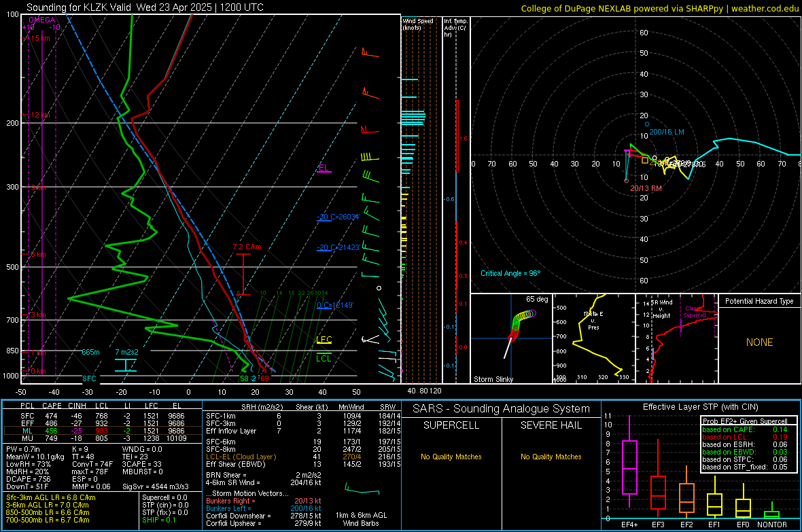Click the cyan '865m' effective layer label

[x=90, y=353]
